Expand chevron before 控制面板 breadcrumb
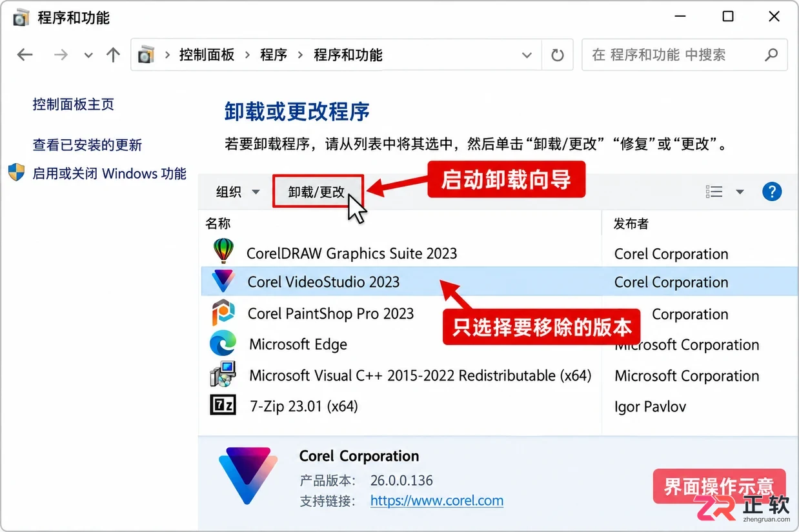The height and width of the screenshot is (532, 799). [x=167, y=55]
